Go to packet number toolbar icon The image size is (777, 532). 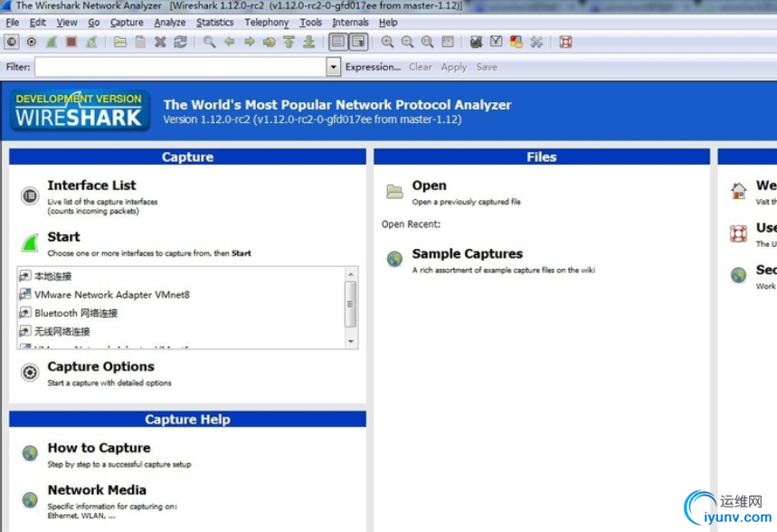click(x=269, y=43)
